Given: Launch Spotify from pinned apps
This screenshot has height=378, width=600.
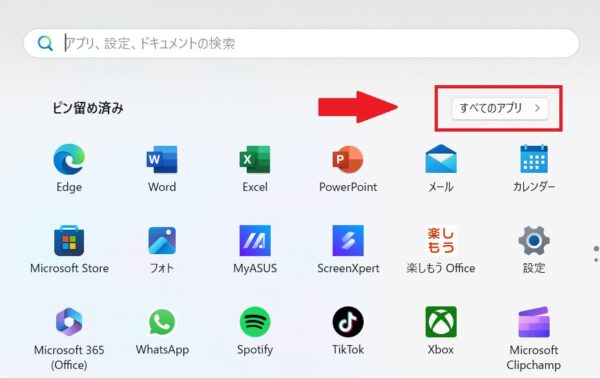Looking at the screenshot, I should (x=255, y=322).
